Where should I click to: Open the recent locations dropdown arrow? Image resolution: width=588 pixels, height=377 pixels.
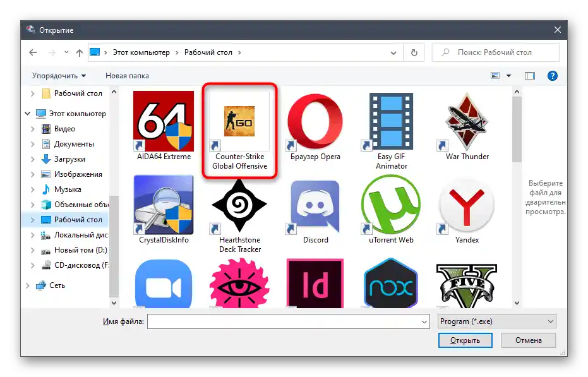pos(66,52)
